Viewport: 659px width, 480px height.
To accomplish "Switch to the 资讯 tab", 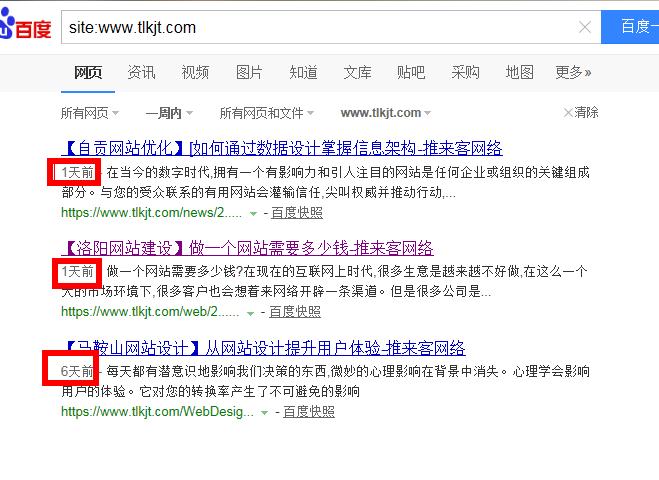I will click(x=141, y=72).
